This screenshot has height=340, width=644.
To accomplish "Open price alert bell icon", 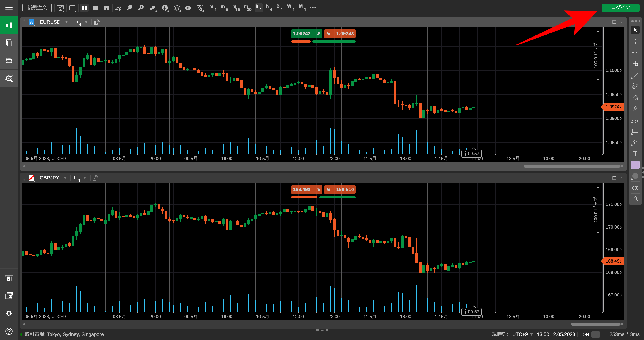I will [635, 199].
